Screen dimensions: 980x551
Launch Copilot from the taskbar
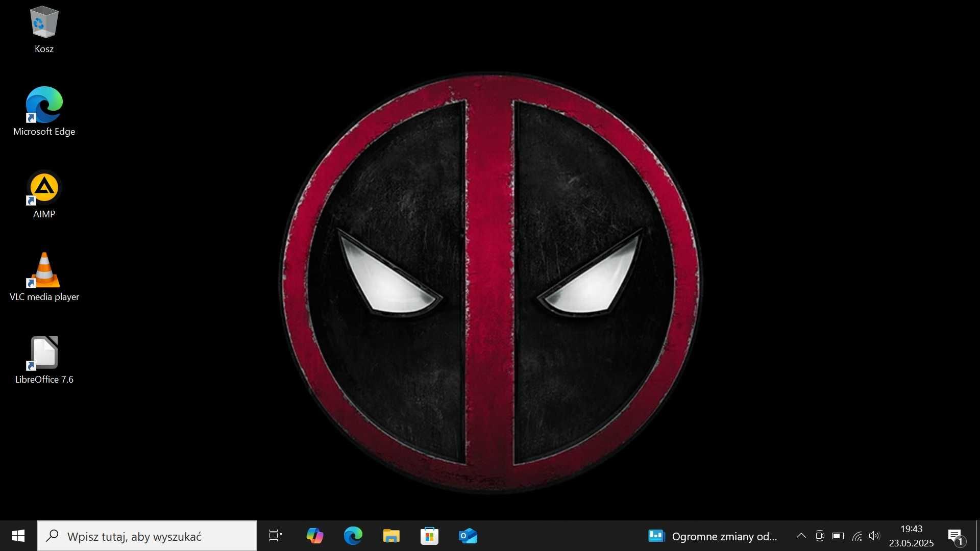tap(315, 536)
